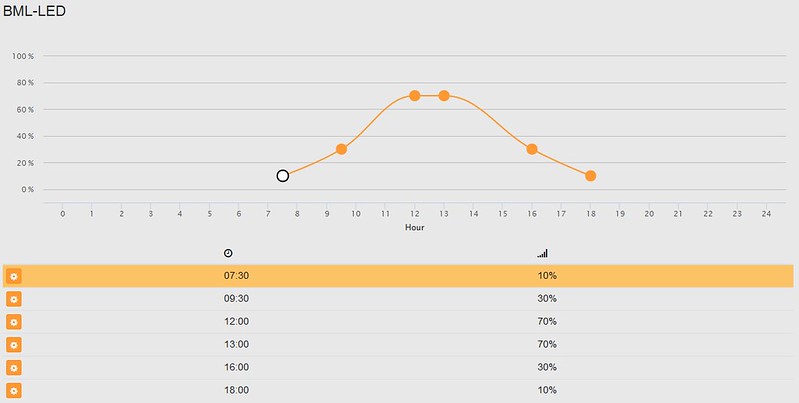Select the 18:00 end point on curve

tap(591, 176)
